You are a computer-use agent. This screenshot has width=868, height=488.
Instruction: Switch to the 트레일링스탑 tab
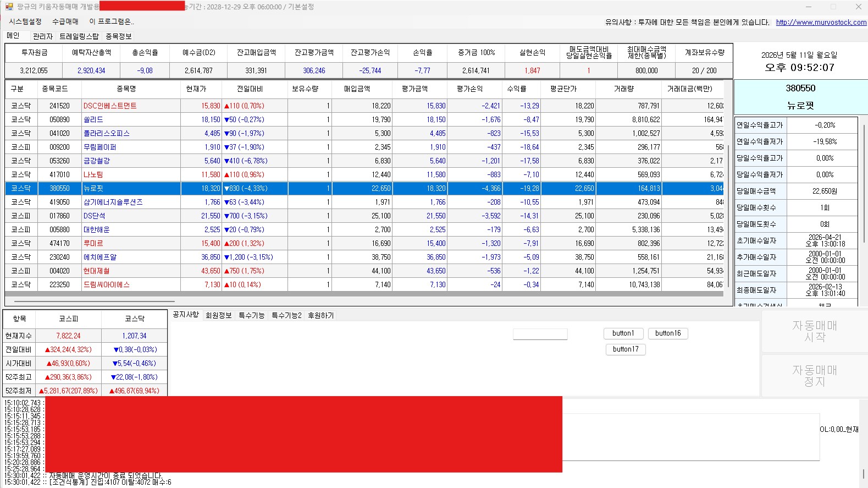79,36
